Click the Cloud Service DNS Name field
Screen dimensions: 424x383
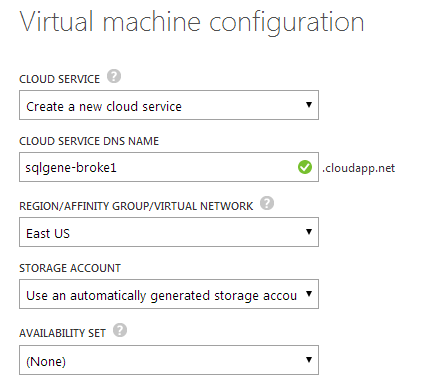(169, 167)
